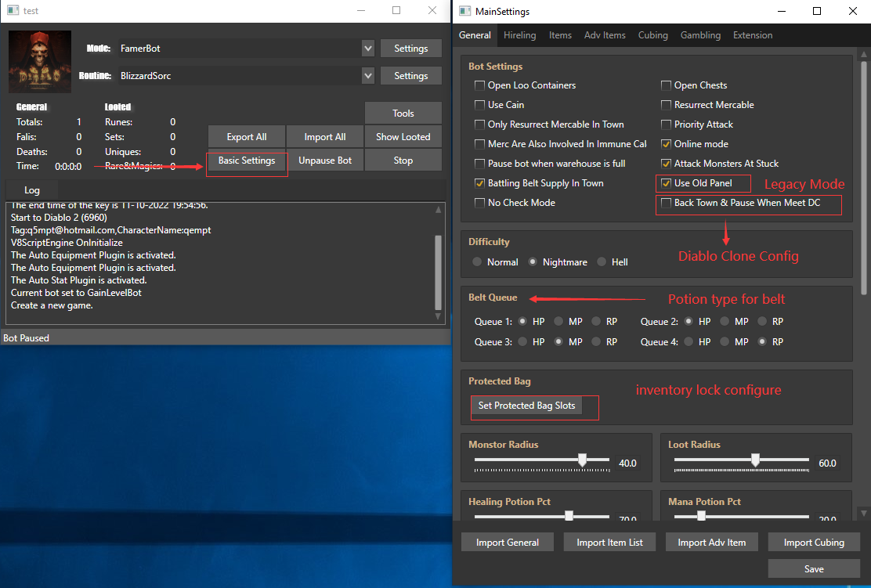871x588 pixels.
Task: Uncheck the Online mode checkbox
Action: 666,144
